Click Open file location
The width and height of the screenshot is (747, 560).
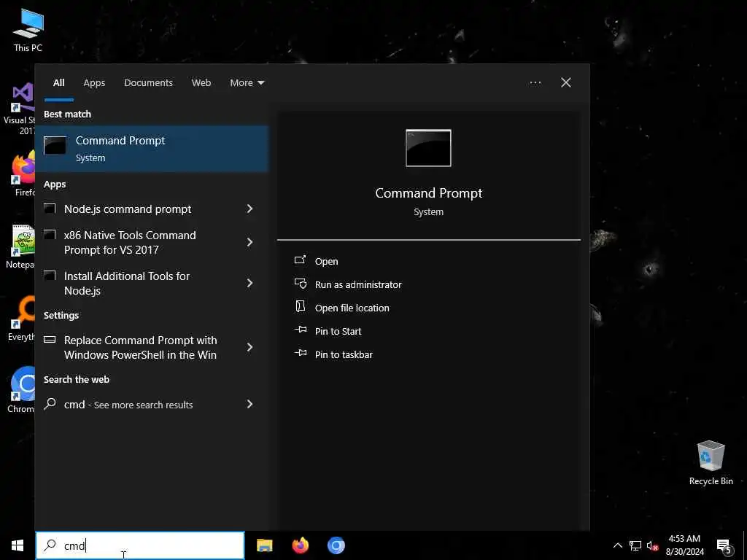pos(352,308)
